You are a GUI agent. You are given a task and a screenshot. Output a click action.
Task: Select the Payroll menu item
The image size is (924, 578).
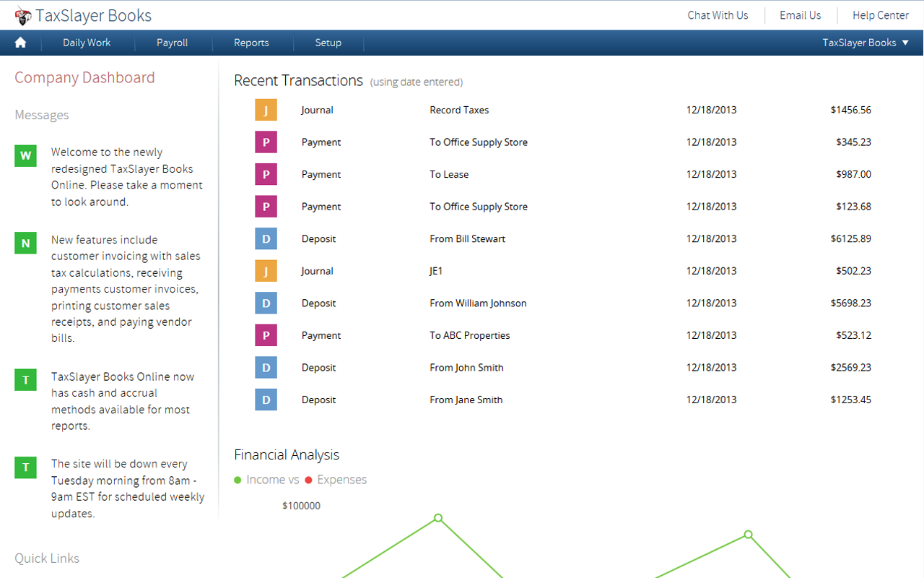point(172,43)
